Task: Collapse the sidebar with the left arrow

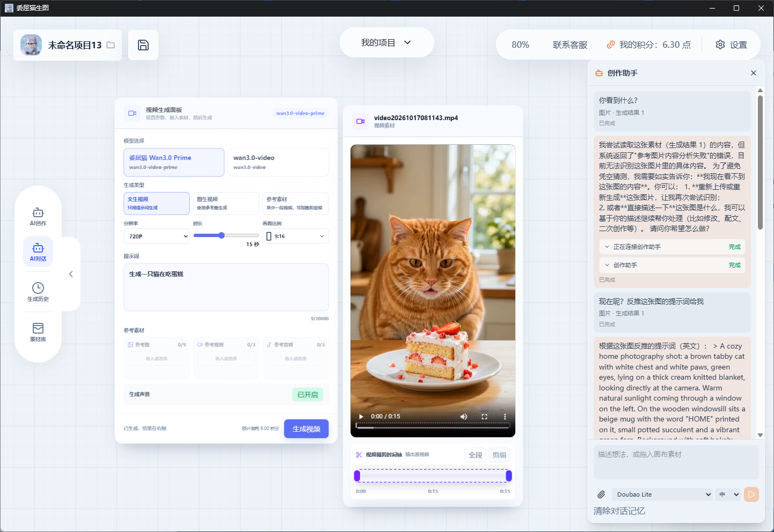Action: 71,274
